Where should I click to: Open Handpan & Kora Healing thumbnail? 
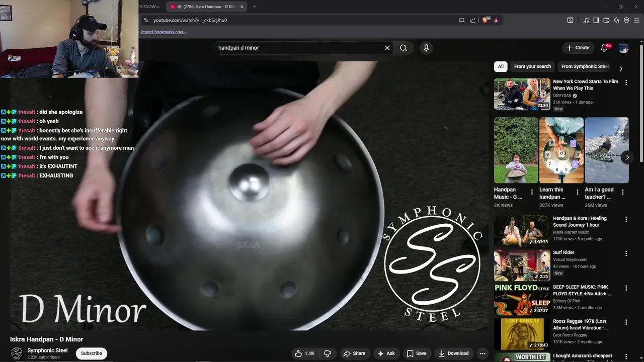tap(522, 231)
